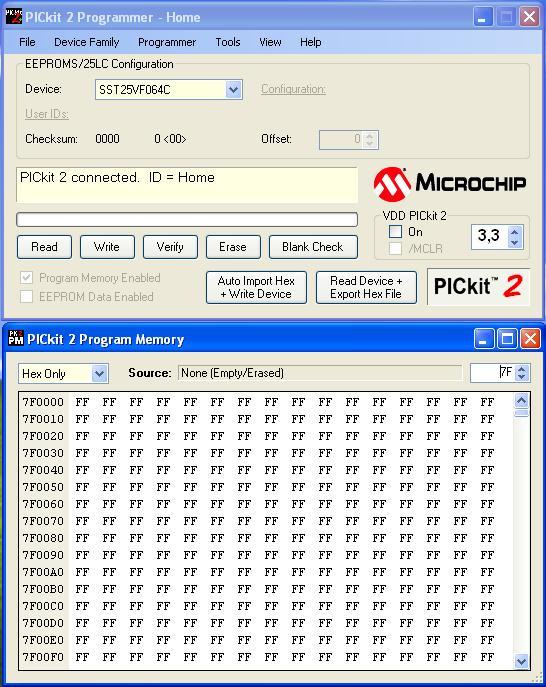This screenshot has height=687, width=546.
Task: Click address row 7F0060
Action: 43,504
